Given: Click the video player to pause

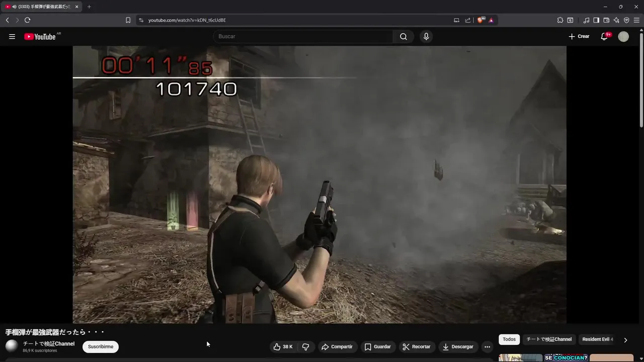Looking at the screenshot, I should coord(319,185).
